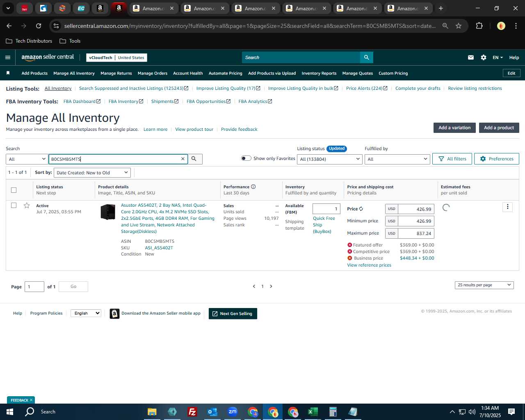Open Account Health menu
The width and height of the screenshot is (525, 420).
pos(188,73)
